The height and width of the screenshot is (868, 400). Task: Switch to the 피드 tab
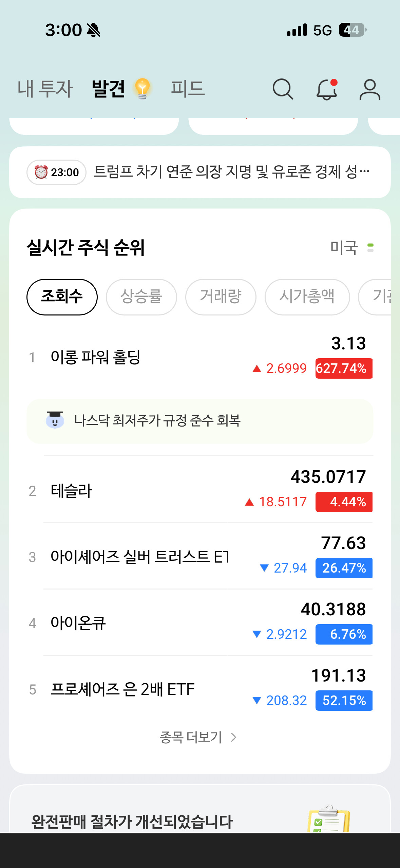pyautogui.click(x=188, y=89)
